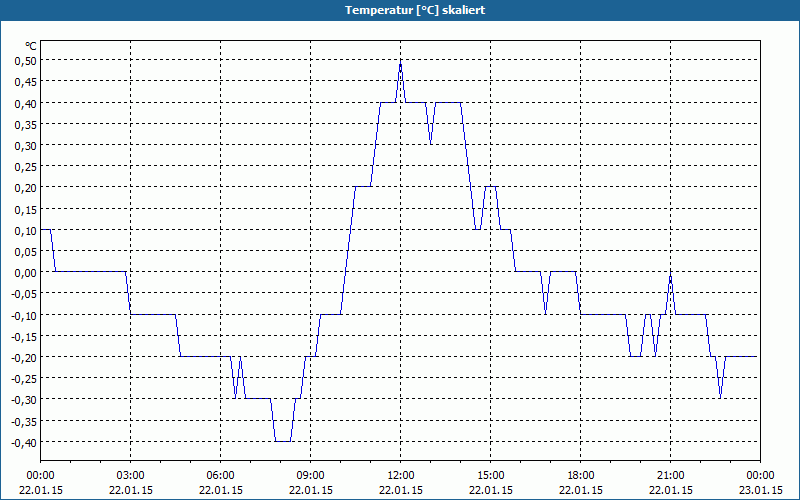Click the 0,15 y-axis label
Viewport: 800px width, 500px height.
27,209
